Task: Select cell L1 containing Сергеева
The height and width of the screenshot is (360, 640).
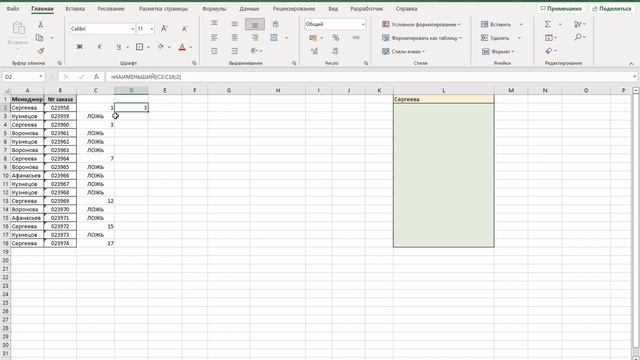Action: tap(444, 99)
